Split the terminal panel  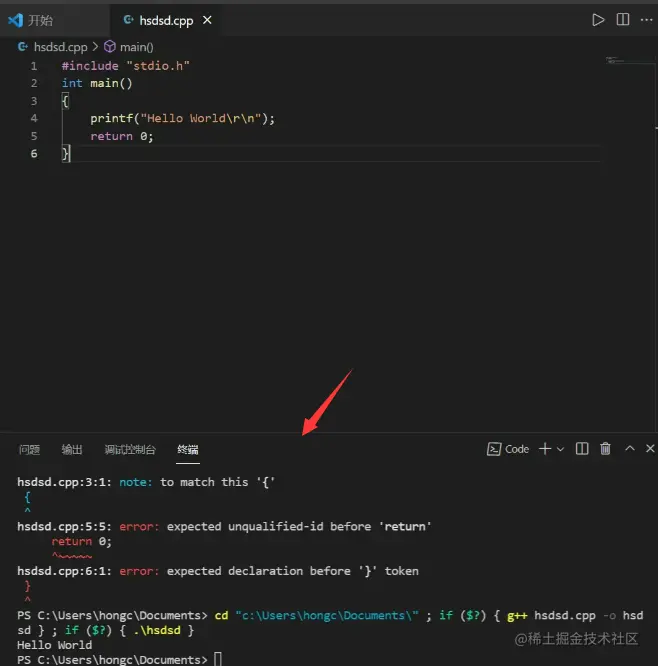(582, 449)
